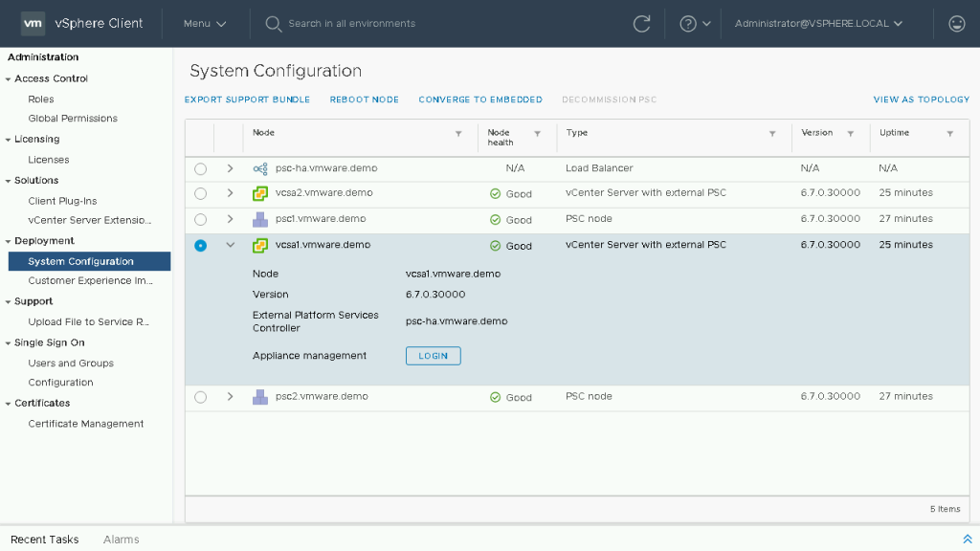980x551 pixels.
Task: Filter the Node column
Action: (458, 134)
